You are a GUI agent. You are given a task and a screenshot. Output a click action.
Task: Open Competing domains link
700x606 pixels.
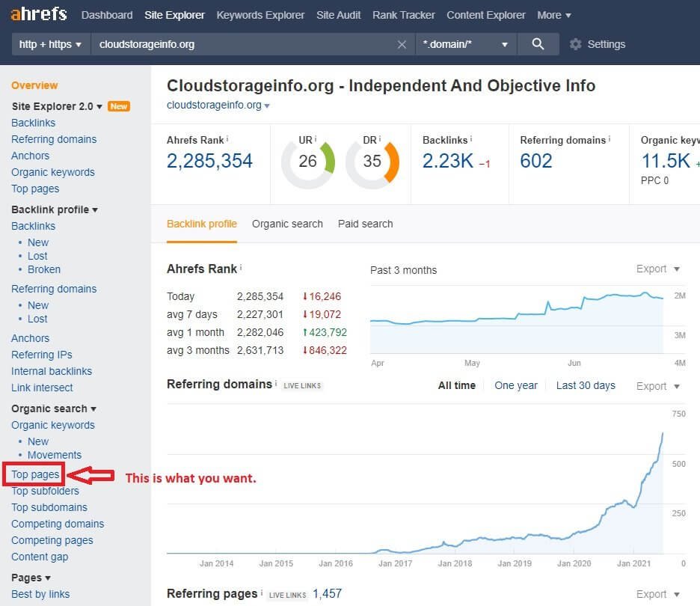point(58,524)
